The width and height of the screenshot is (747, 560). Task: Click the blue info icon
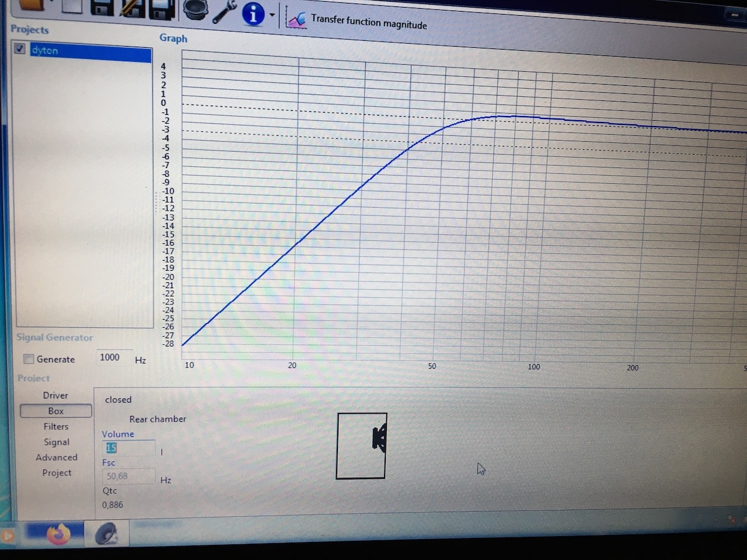pyautogui.click(x=253, y=13)
